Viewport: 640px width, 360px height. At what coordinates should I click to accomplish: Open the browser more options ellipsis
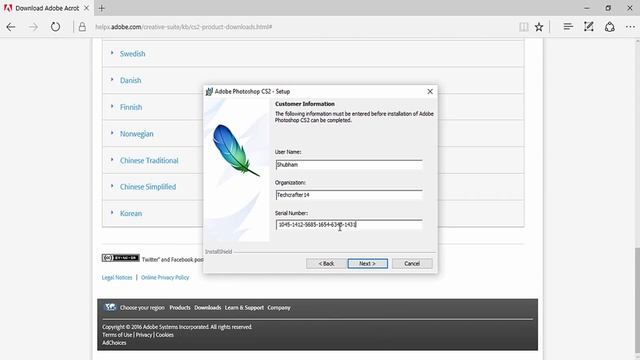pos(630,27)
